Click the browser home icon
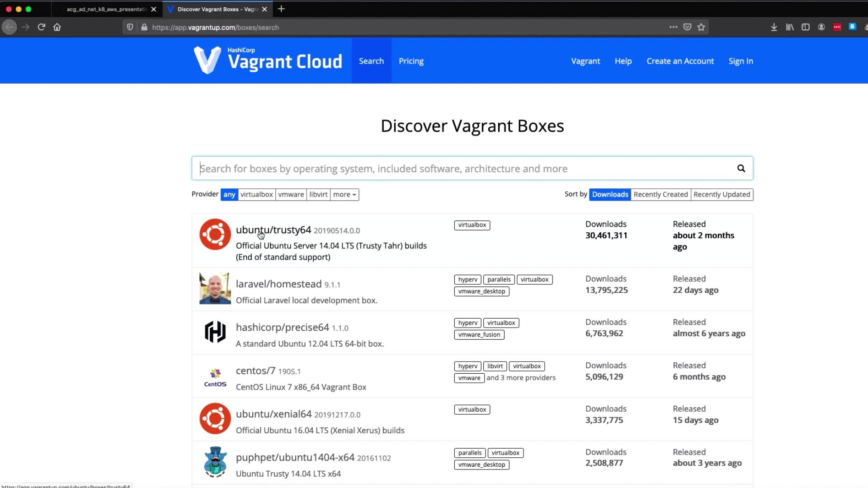This screenshot has width=868, height=488. [57, 27]
